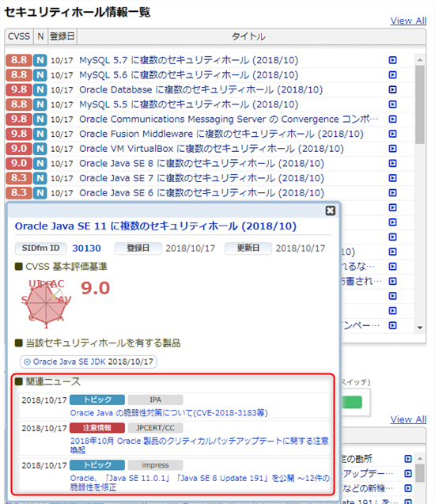Image resolution: width=435 pixels, height=504 pixels.
Task: Open detail icon for MySQL 5.5 row
Action: (x=392, y=104)
